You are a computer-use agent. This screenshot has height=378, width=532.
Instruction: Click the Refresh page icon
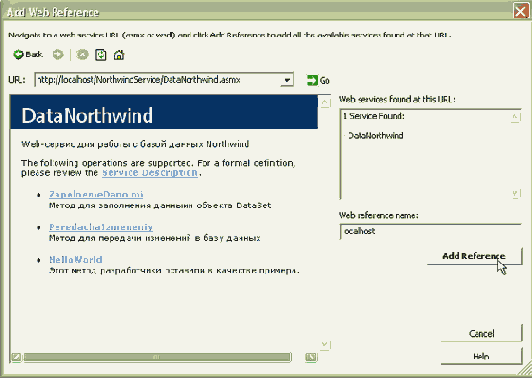pos(101,55)
